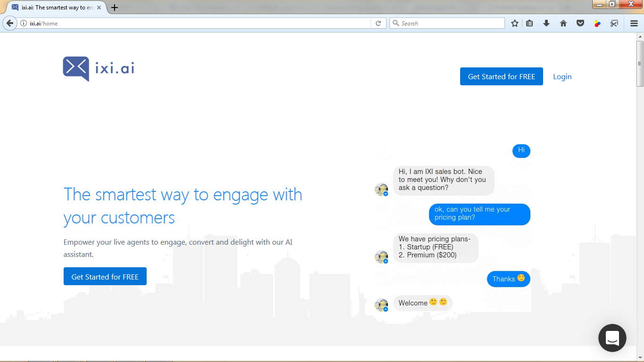Click the page vertical scrollbar thumb
644x362 pixels.
640,64
